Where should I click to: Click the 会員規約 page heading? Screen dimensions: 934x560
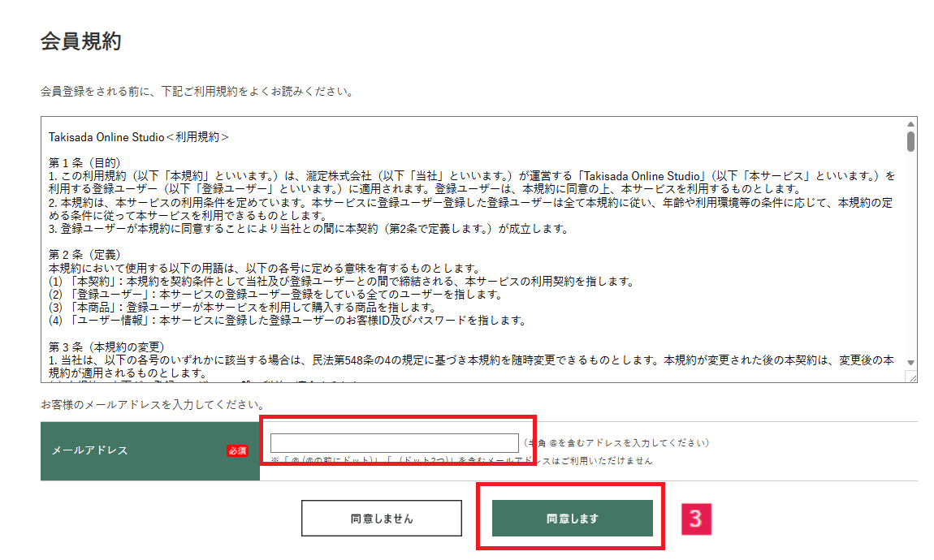tap(81, 41)
